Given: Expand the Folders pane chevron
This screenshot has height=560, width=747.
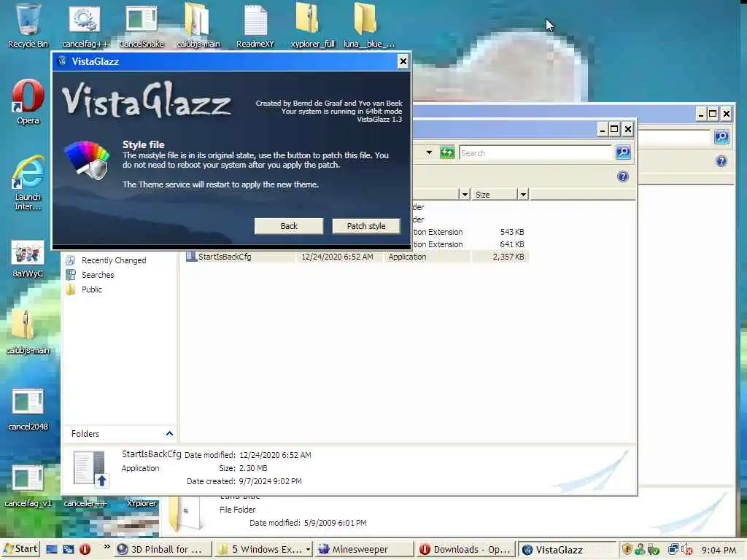Looking at the screenshot, I should point(169,433).
